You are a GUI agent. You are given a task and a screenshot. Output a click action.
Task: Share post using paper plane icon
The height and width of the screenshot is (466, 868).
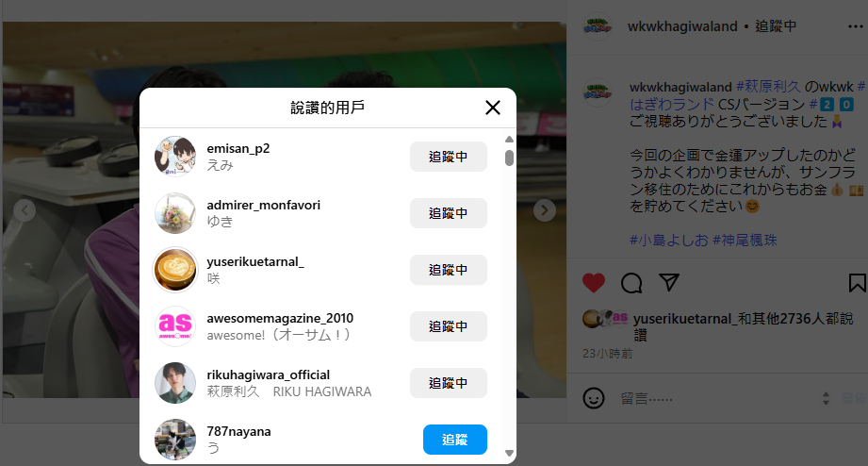click(669, 283)
